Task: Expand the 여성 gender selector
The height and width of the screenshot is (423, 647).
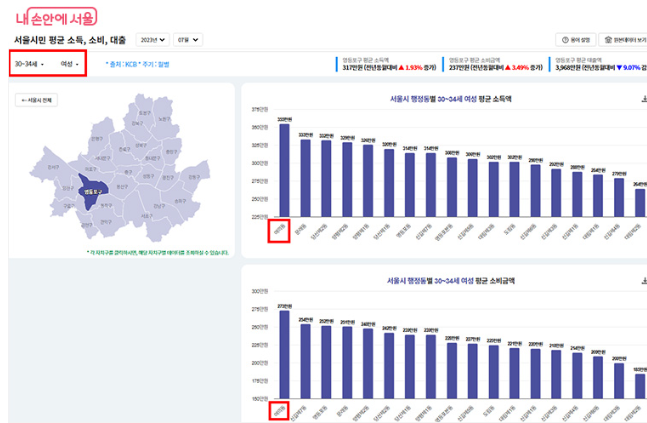Action: [69, 64]
